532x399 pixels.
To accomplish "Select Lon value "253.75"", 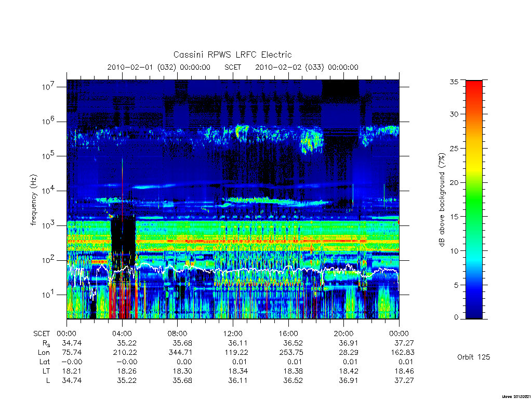I will 291,353.
